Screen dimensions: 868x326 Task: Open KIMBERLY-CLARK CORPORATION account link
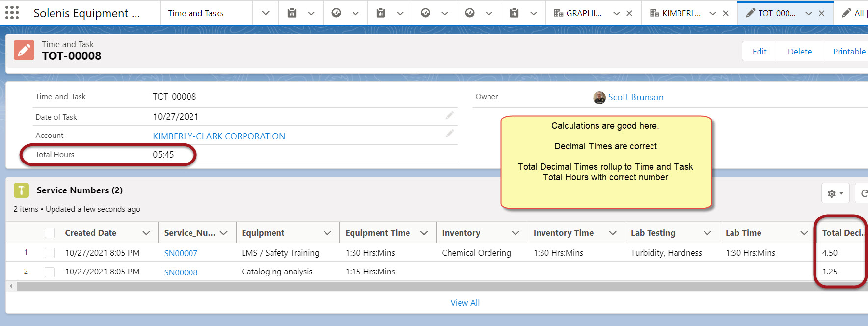click(219, 136)
